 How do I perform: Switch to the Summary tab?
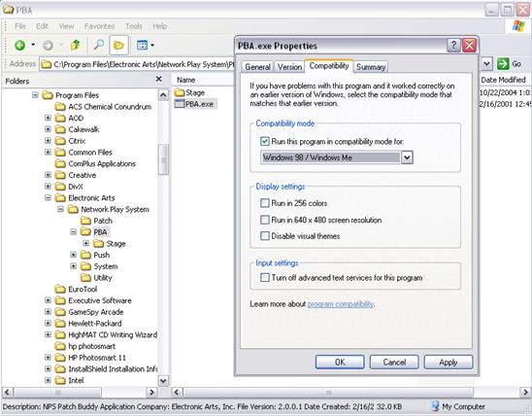(371, 67)
